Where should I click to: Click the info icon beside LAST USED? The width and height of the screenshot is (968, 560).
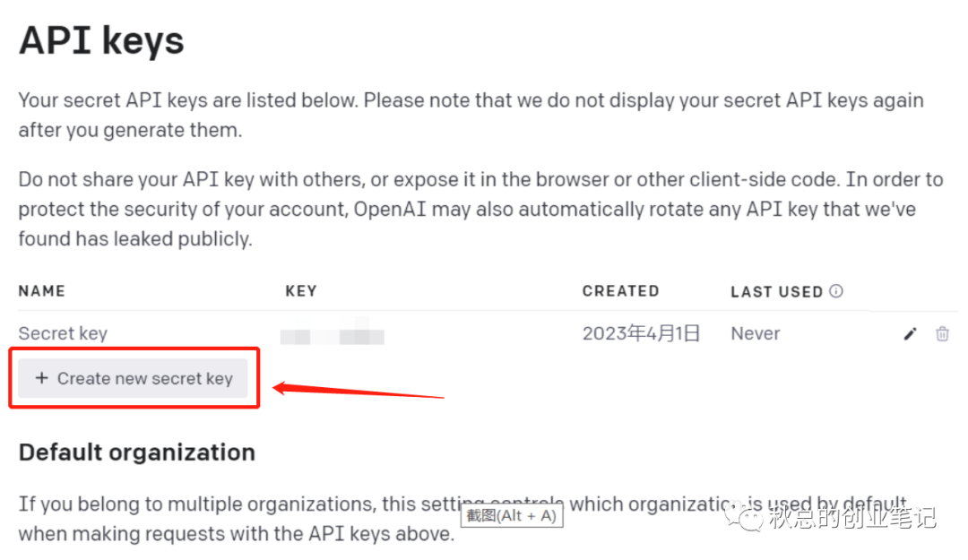coord(836,291)
